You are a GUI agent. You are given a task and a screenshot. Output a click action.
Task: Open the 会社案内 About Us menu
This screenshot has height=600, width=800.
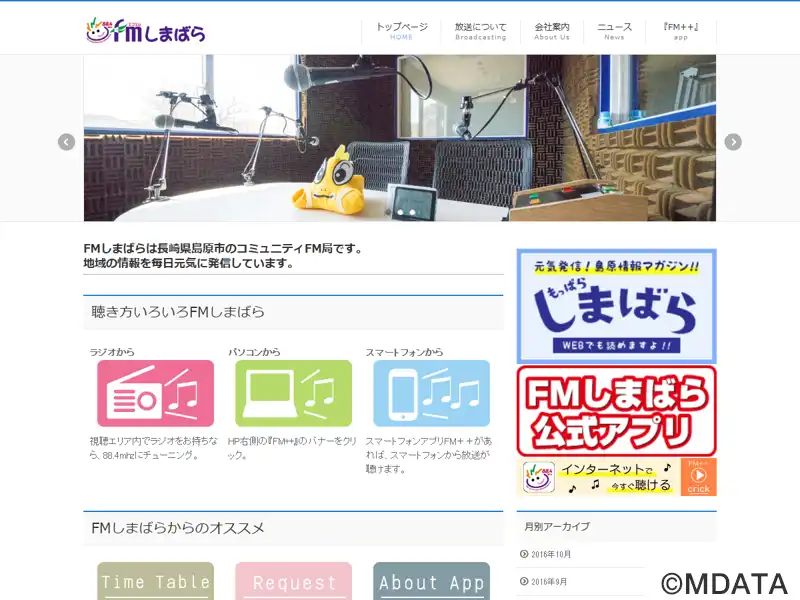click(552, 31)
